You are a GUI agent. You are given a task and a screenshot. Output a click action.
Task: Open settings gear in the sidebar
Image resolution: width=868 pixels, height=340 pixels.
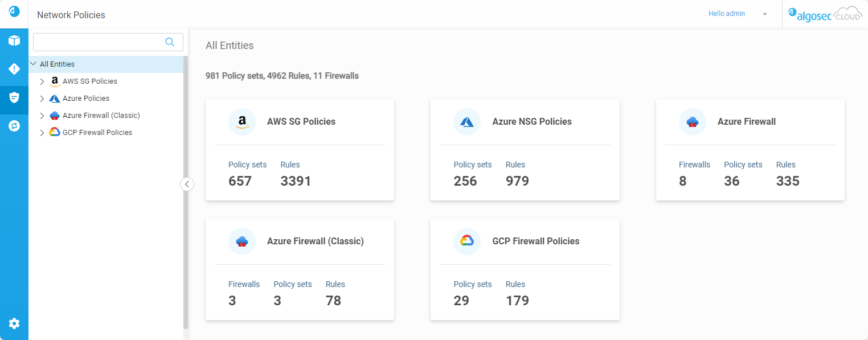pyautogui.click(x=14, y=323)
